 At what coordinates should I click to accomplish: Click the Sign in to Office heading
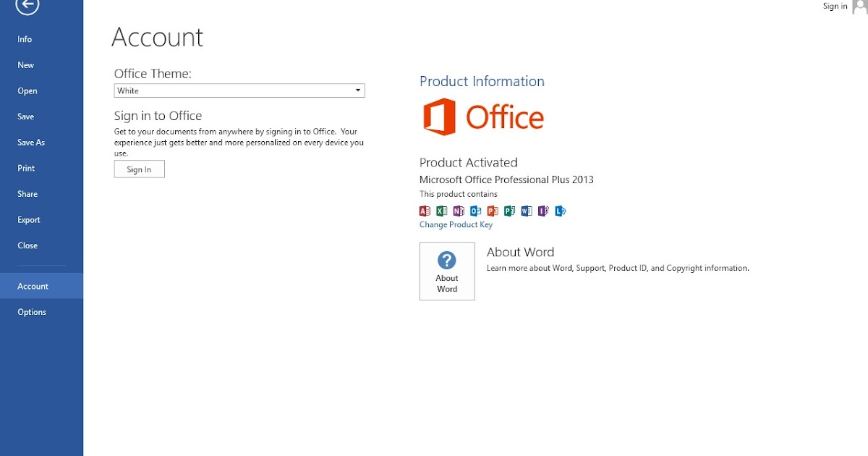pyautogui.click(x=158, y=116)
